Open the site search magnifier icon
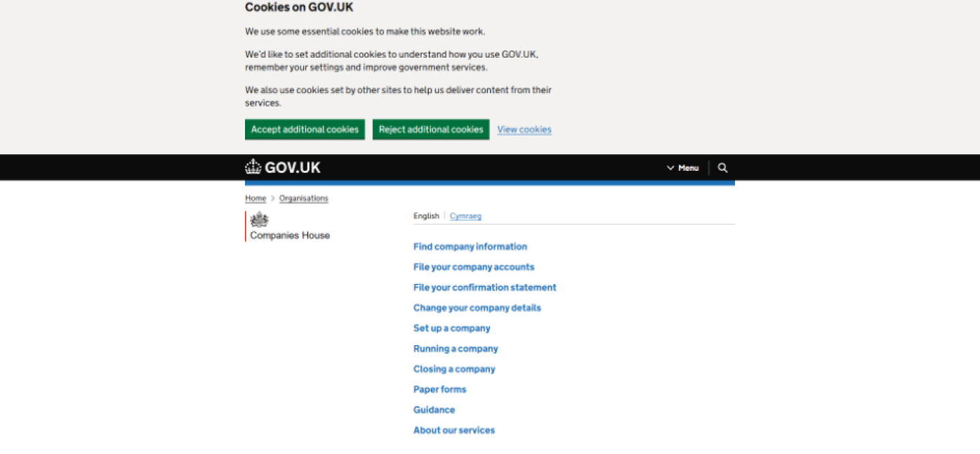This screenshot has width=980, height=454. [723, 167]
